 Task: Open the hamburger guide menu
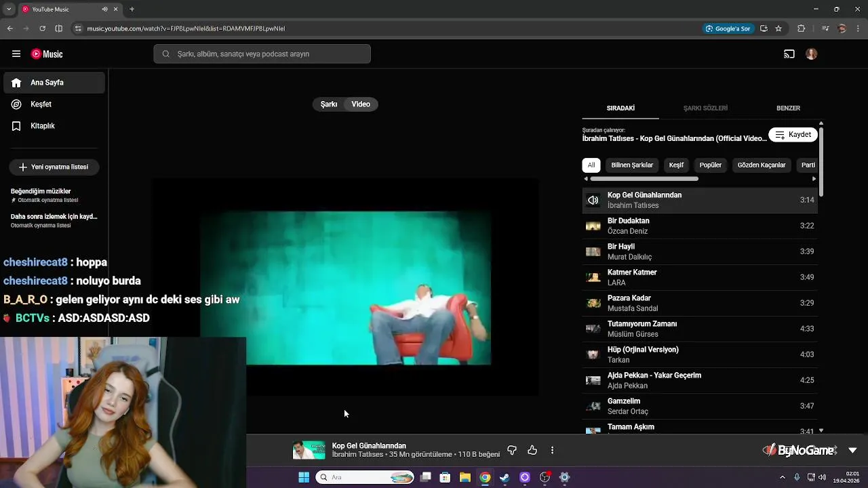pos(16,54)
